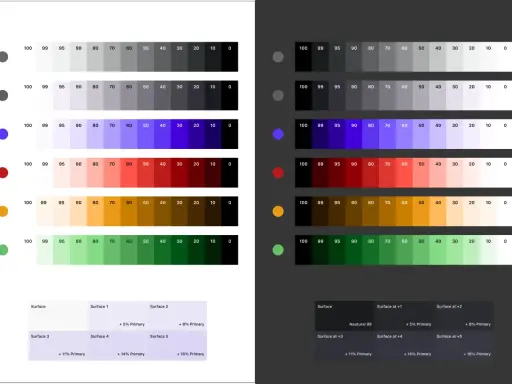Pick the red swatch labeled 60 in the dark panel

point(404,173)
